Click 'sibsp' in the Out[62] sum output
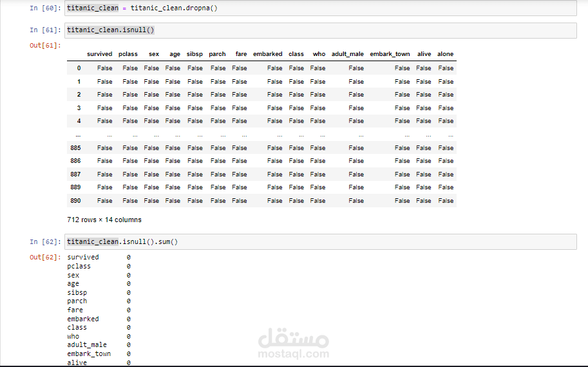 (x=77, y=292)
